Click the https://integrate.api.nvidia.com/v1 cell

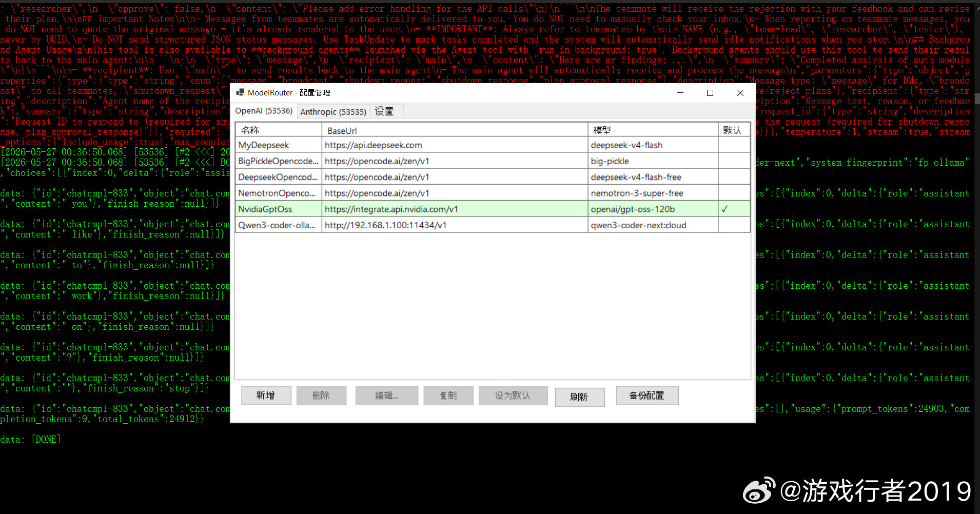click(x=455, y=209)
